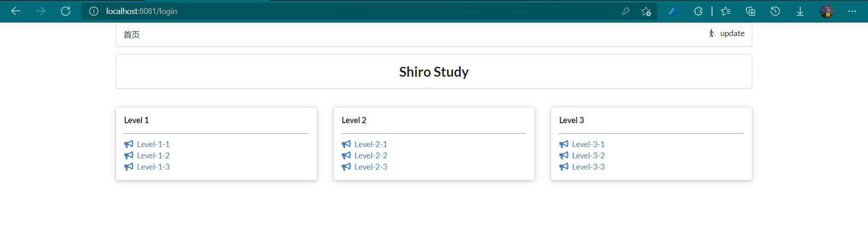Click the browser forward arrow
This screenshot has height=231, width=868.
pos(41,11)
